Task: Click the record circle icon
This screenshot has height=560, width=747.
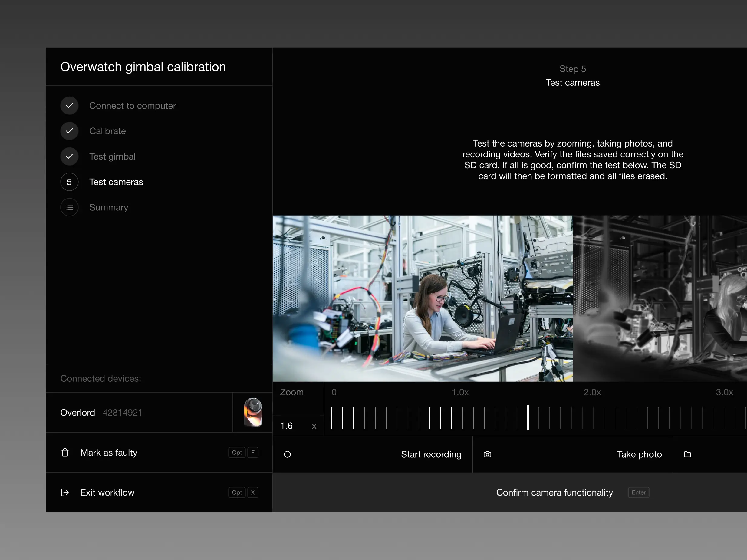Action: pos(287,454)
